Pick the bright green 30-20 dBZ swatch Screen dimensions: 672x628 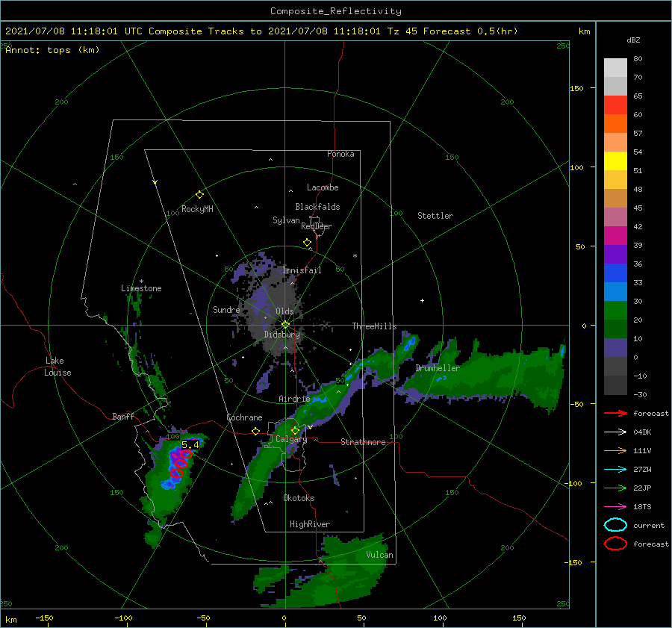click(615, 311)
